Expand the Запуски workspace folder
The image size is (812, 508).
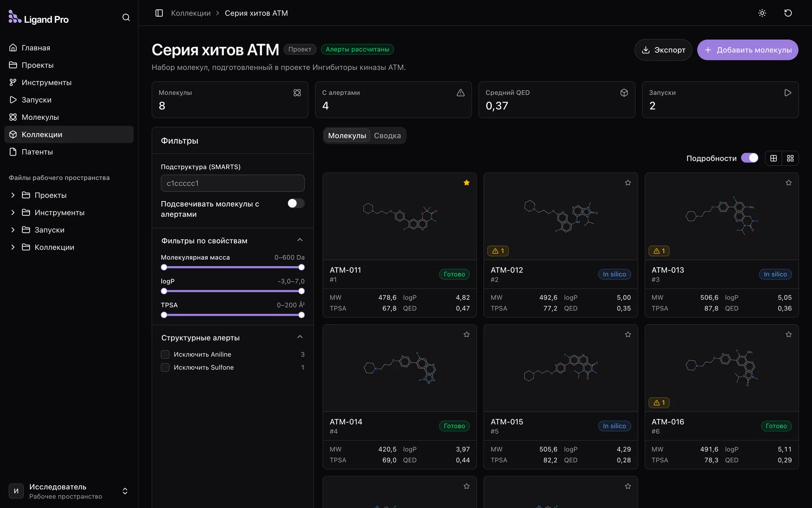13,230
